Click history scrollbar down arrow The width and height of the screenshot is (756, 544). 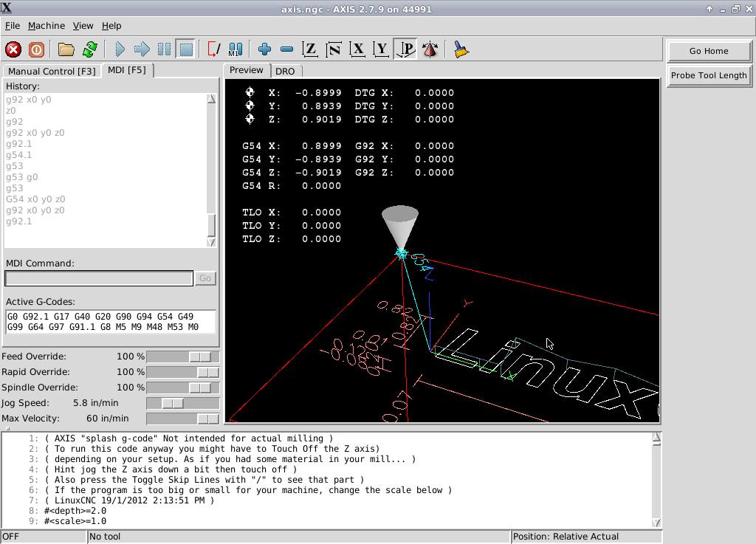coord(211,242)
